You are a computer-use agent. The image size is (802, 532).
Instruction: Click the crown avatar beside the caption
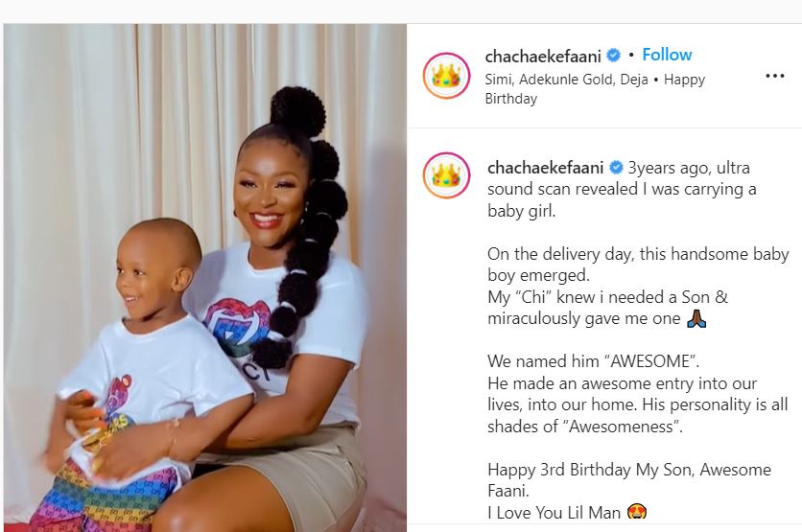coord(446,175)
